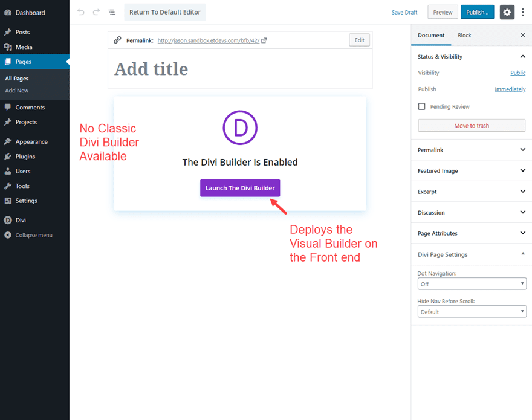This screenshot has height=420, width=532.
Task: Click the Immediately publish link
Action: pos(510,89)
